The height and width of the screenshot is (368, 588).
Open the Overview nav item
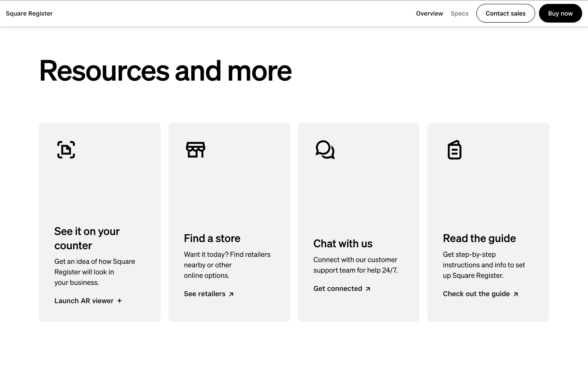point(429,13)
